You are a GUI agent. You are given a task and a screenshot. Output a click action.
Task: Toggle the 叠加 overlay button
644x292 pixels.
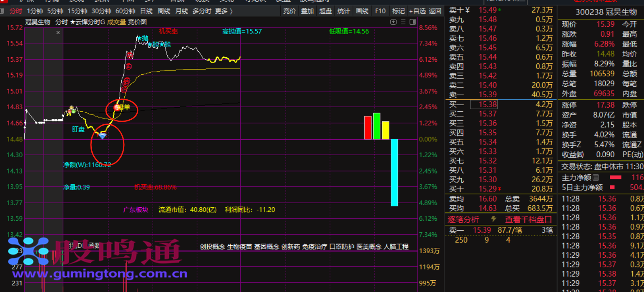point(307,11)
